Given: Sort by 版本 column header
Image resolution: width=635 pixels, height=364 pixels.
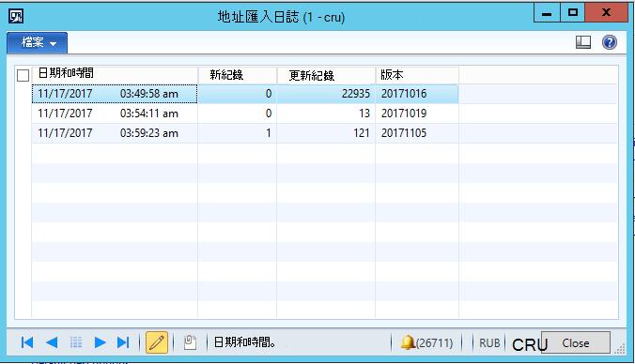Looking at the screenshot, I should [417, 75].
